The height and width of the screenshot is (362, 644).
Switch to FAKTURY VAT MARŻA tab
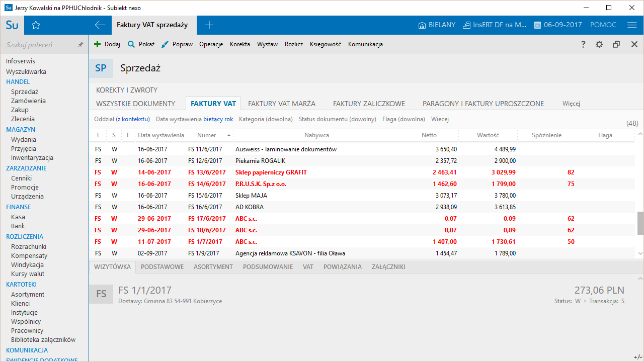[282, 104]
